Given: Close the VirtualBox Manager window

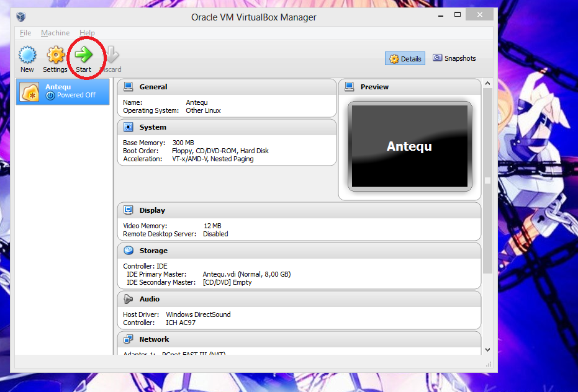Looking at the screenshot, I should point(479,15).
